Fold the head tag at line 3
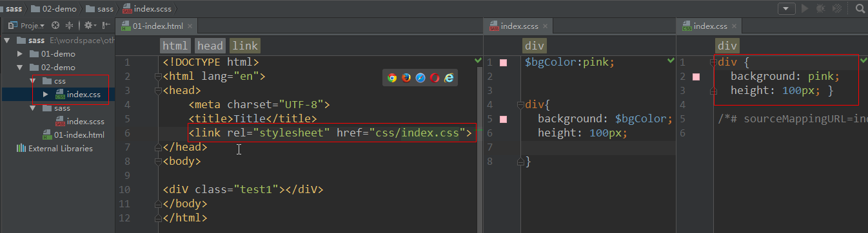Image resolution: width=868 pixels, height=233 pixels. pyautogui.click(x=159, y=91)
